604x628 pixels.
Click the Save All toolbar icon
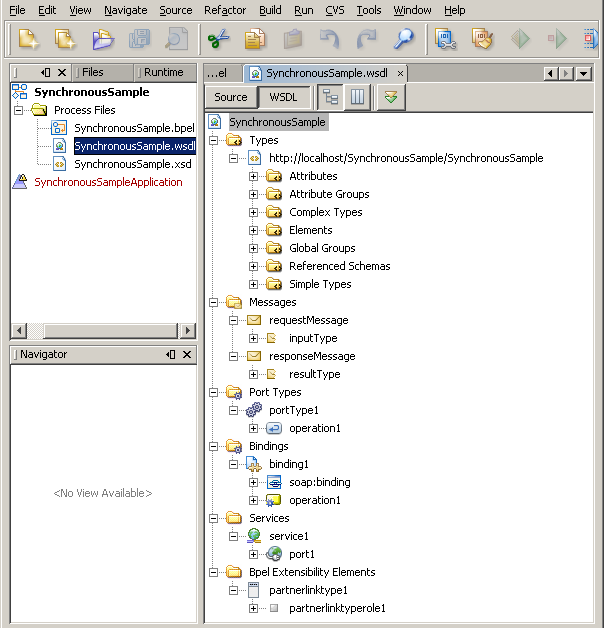tap(139, 39)
